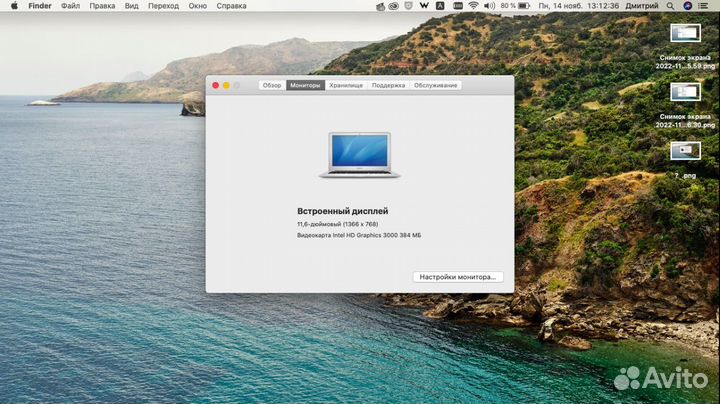Open the Окно menu

coord(197,6)
